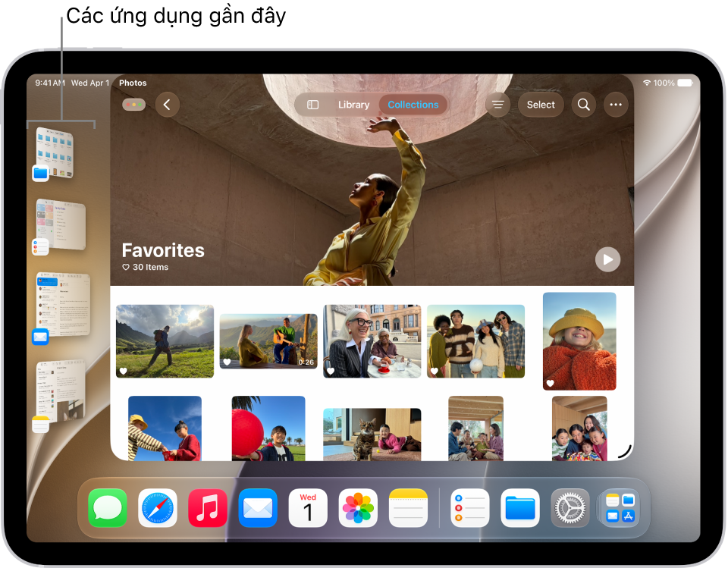Open the filter and sort options
728x571 pixels.
click(x=497, y=105)
